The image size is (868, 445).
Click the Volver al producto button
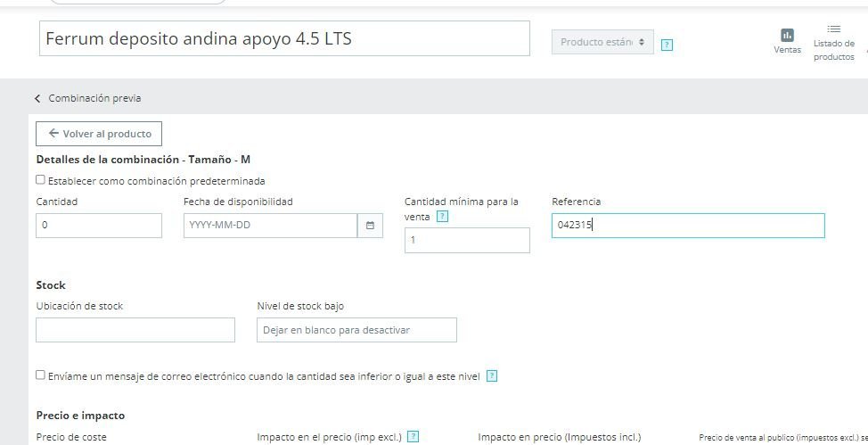pyautogui.click(x=99, y=134)
